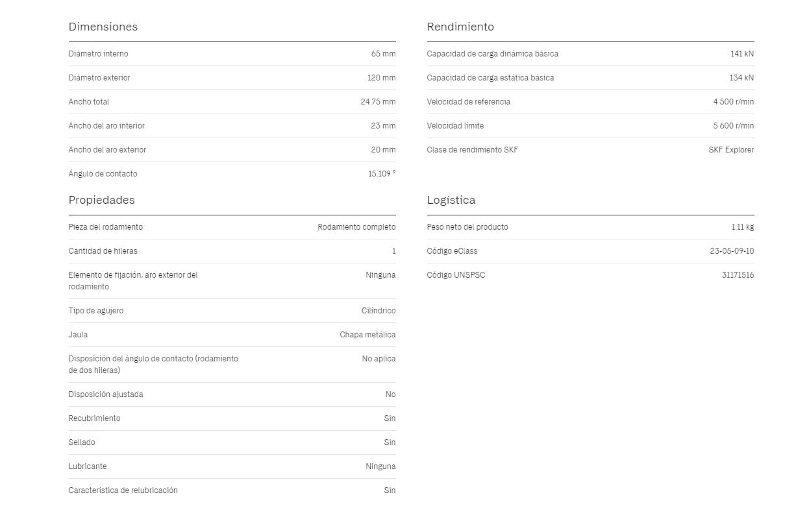Click the SKF Explorer performance class value

731,150
